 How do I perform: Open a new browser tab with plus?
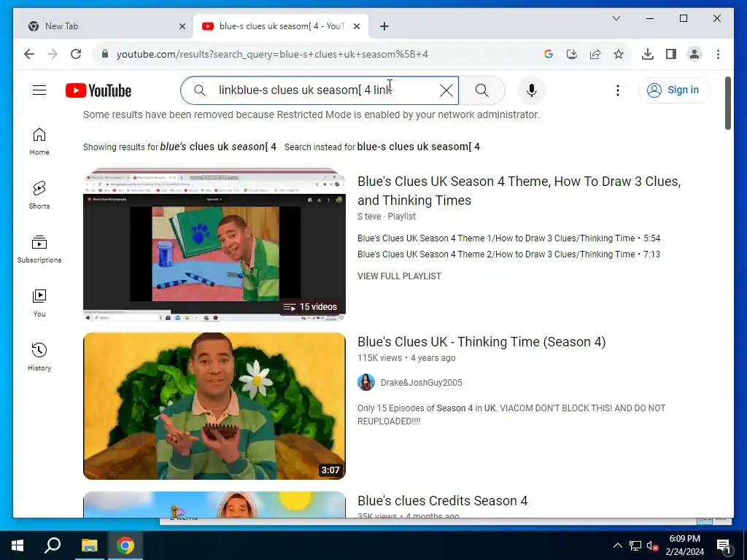[x=384, y=26]
